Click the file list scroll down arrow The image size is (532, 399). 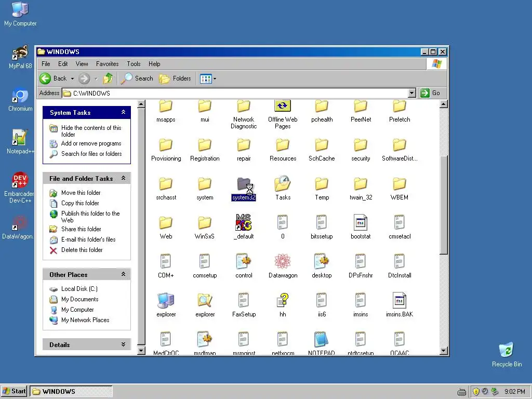444,351
